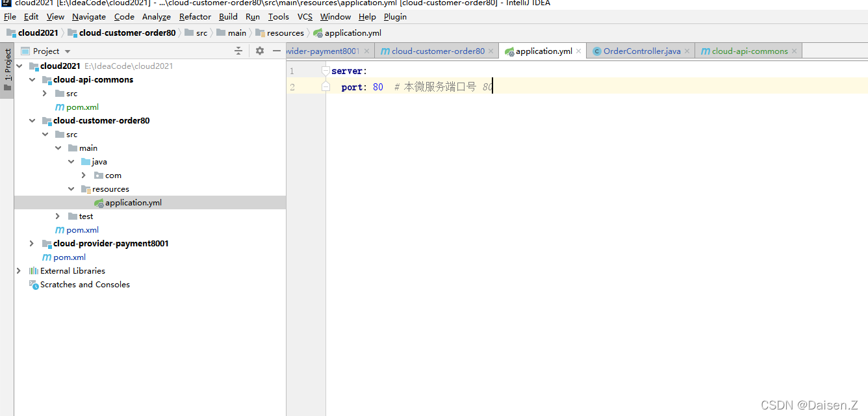Screen dimensions: 868x416
Task: Open the Code menu
Action: tap(124, 17)
